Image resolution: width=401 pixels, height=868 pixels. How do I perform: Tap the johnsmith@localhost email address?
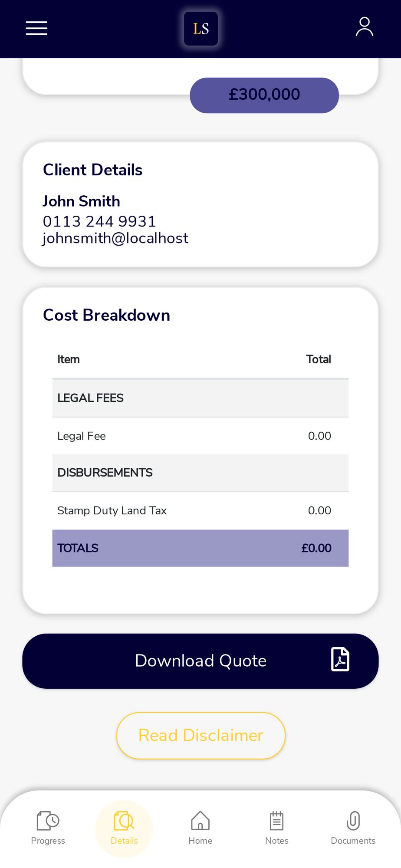coord(115,238)
